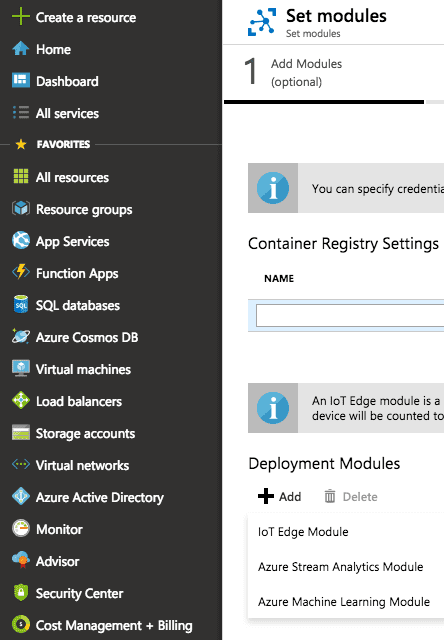Open Virtual networks link
444x640 pixels.
click(x=82, y=465)
